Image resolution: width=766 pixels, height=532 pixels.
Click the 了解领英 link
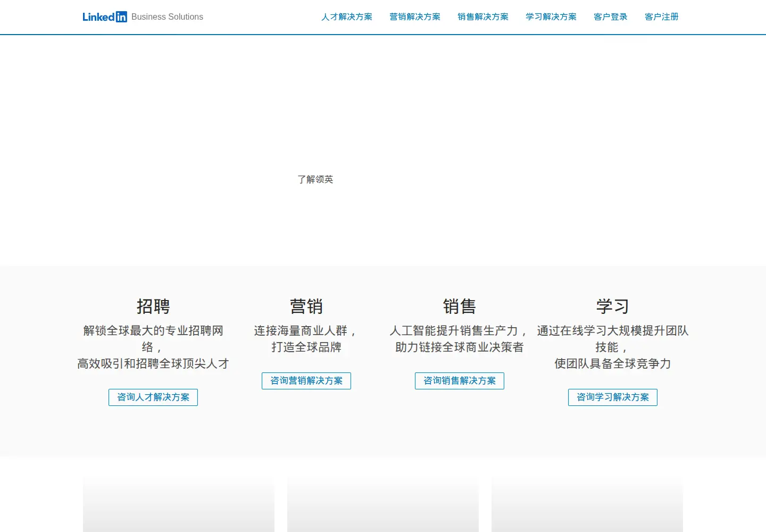tap(315, 179)
